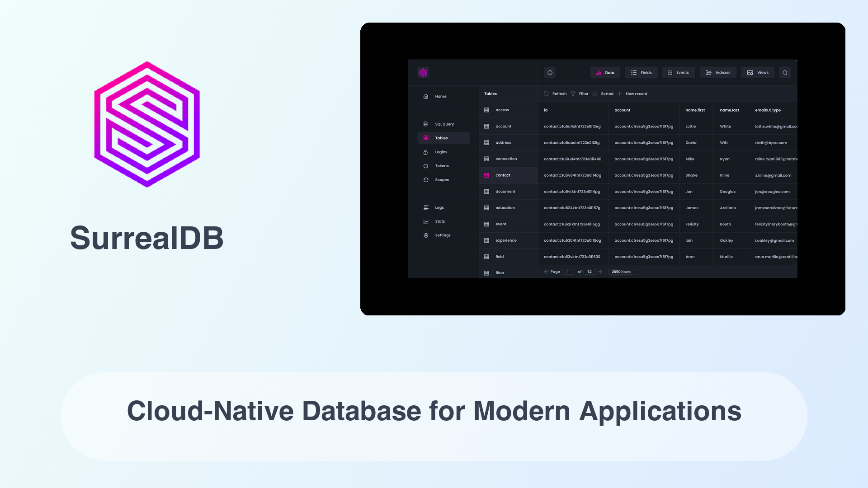This screenshot has height=488, width=868.
Task: Select the connection table
Action: 508,159
